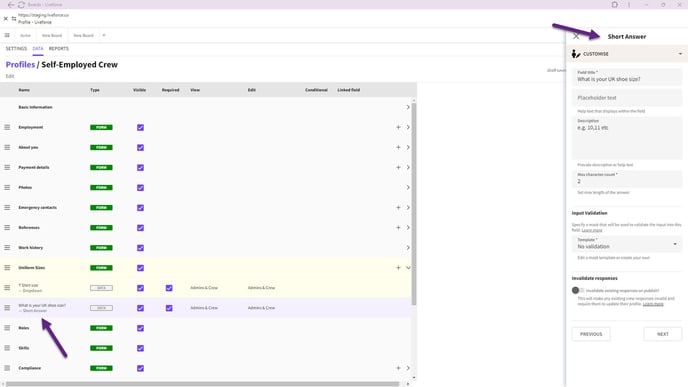Click the vertical scrollbar of fields table

[x=414, y=204]
